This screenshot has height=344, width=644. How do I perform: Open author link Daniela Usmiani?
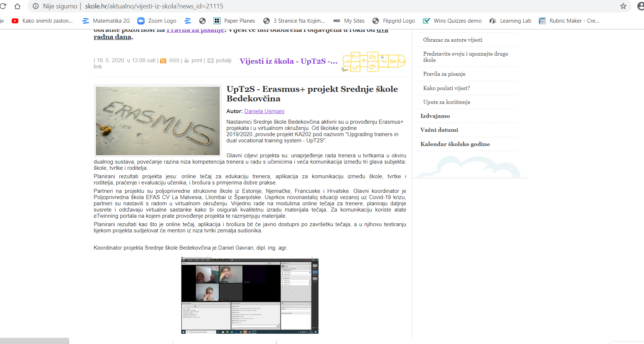tap(264, 111)
